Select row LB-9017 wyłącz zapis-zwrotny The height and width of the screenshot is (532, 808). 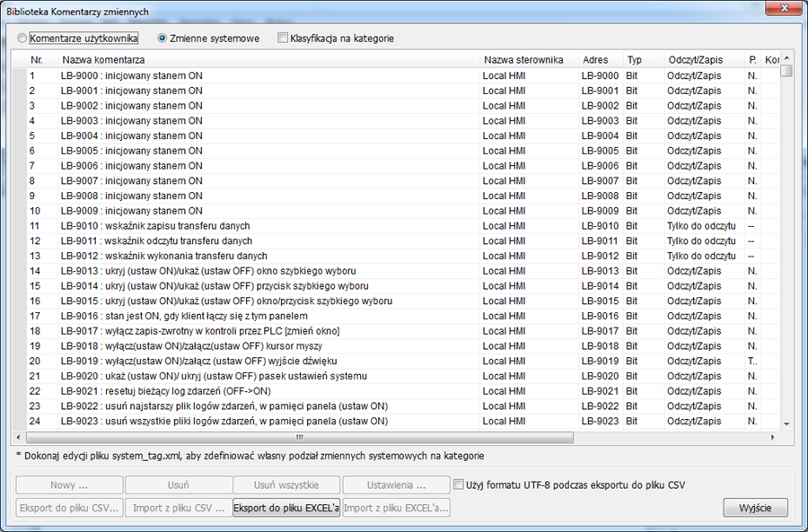[x=395, y=331]
